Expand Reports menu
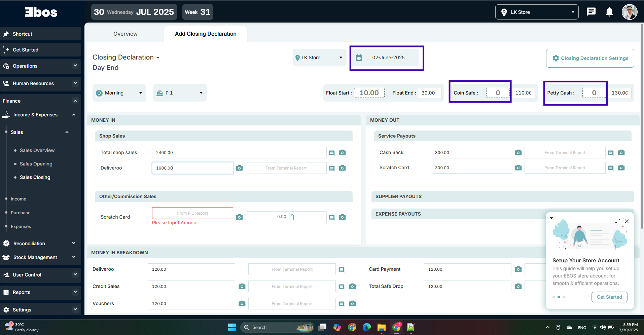The height and width of the screenshot is (335, 644). point(40,292)
